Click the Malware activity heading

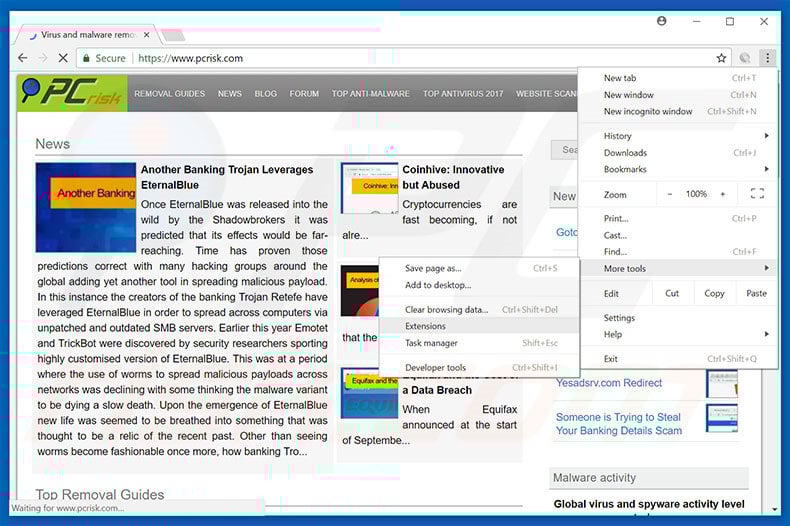(595, 478)
